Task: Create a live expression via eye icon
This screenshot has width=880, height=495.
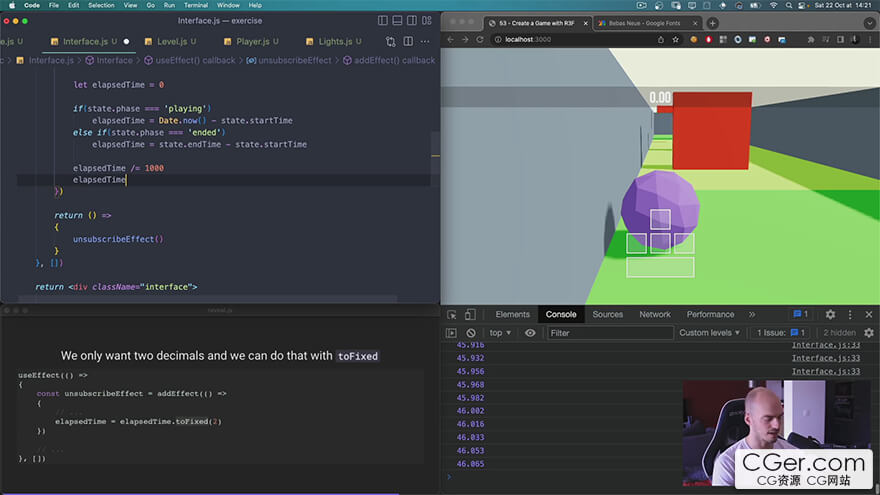Action: pyautogui.click(x=530, y=333)
